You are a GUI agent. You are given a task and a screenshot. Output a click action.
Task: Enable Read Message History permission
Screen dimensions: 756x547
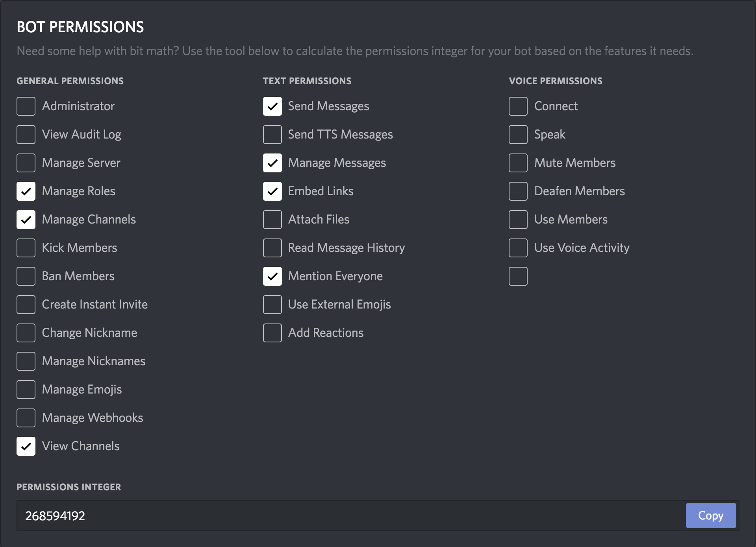click(x=272, y=248)
